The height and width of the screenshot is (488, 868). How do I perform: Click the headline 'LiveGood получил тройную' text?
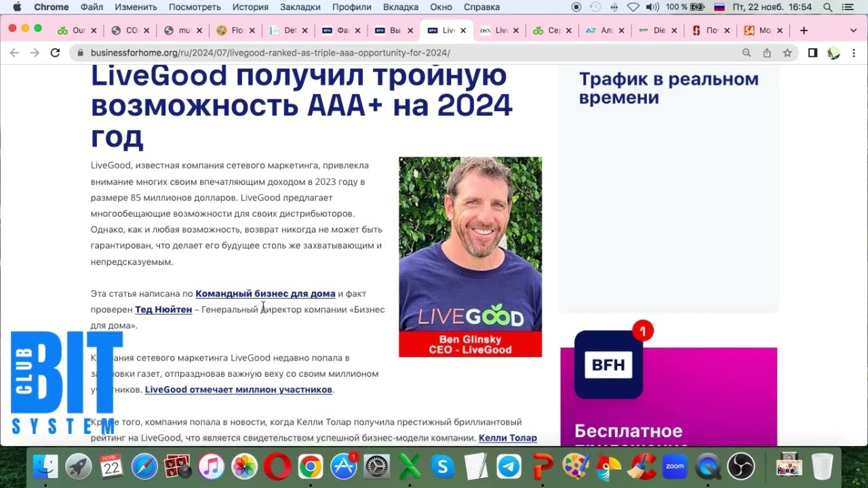click(299, 75)
